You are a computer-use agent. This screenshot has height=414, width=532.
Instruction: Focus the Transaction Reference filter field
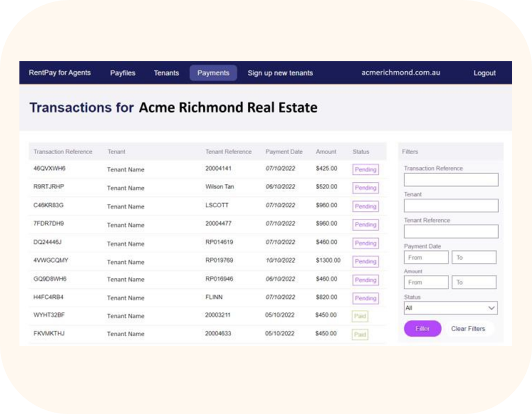[451, 180]
